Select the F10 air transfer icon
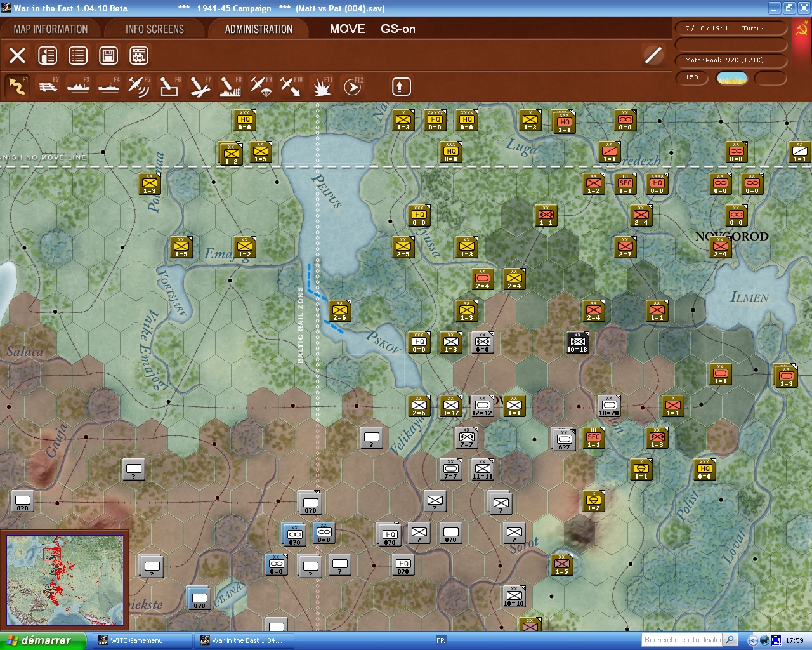812x650 pixels. (x=291, y=86)
